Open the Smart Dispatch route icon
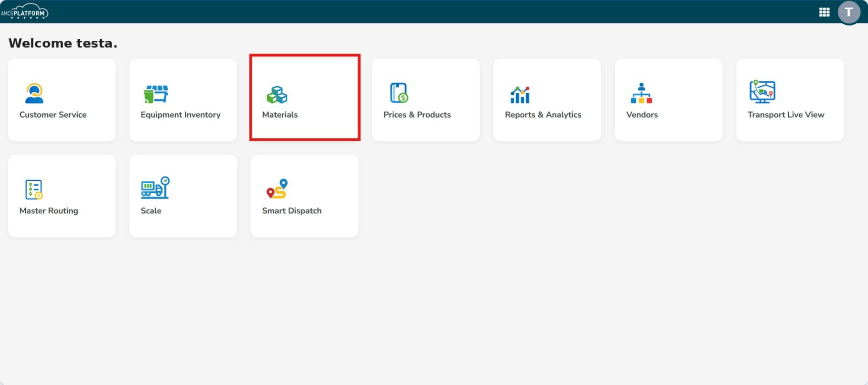Screen dimensions: 868x385 [x=277, y=189]
